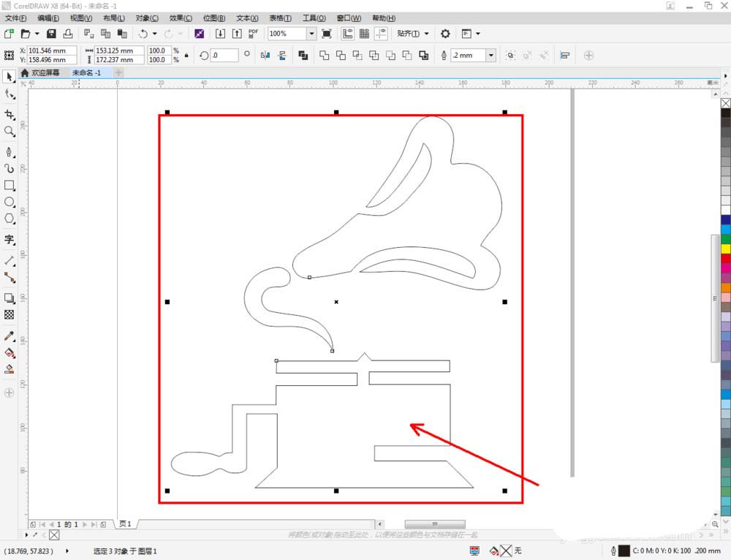The height and width of the screenshot is (560, 731).
Task: Go to the next page button
Action: [x=84, y=524]
